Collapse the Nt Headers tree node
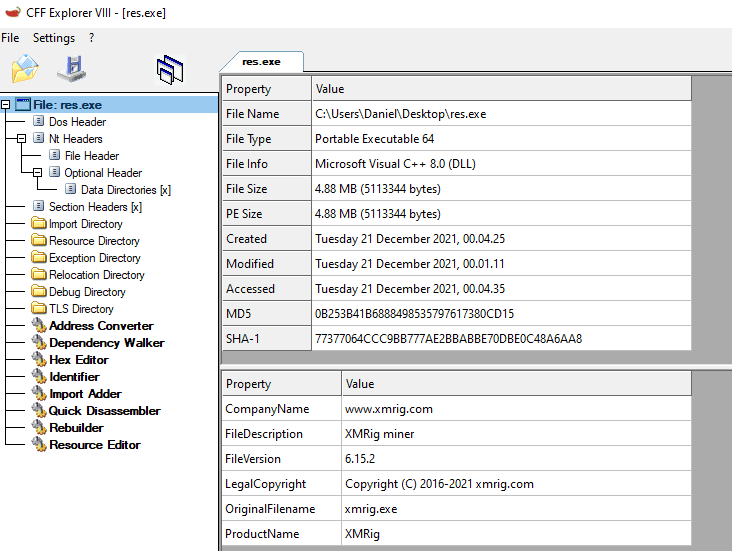 [21, 139]
